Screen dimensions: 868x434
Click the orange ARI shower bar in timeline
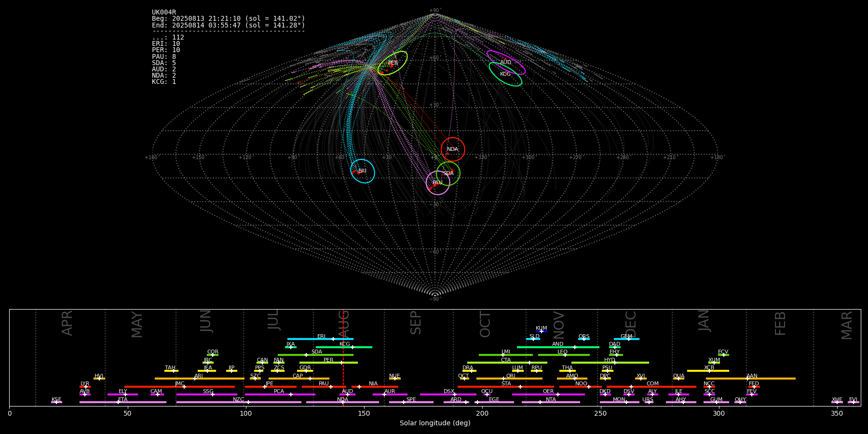click(x=199, y=379)
